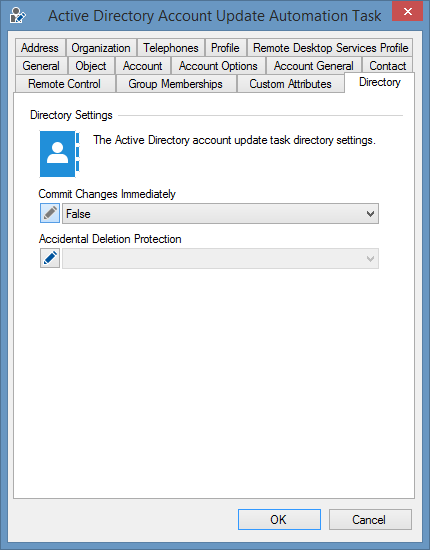Screen dimensions: 430x550
Task: Open the Group Memberships tab
Action: point(176,84)
